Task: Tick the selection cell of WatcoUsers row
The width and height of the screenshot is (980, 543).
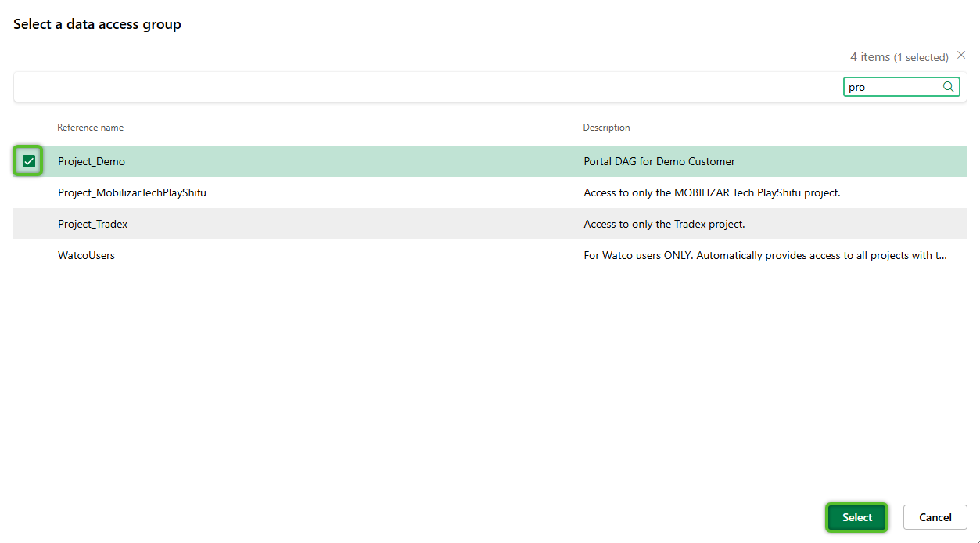Action: (29, 255)
